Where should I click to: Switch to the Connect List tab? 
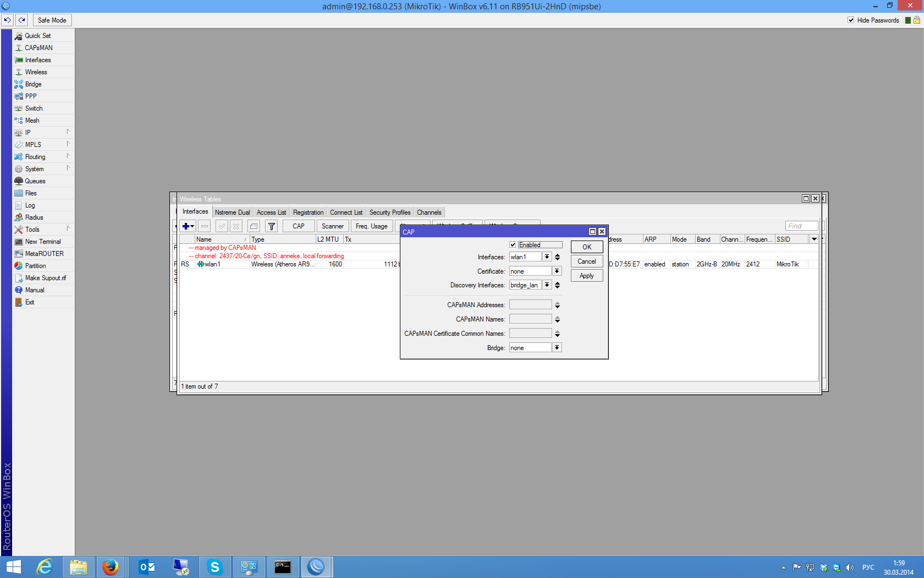(x=346, y=212)
